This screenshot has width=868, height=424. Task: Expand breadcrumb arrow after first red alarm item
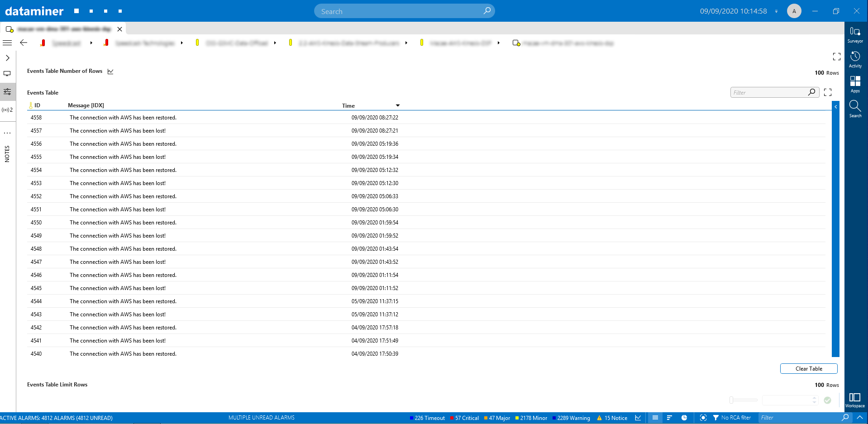click(x=91, y=43)
